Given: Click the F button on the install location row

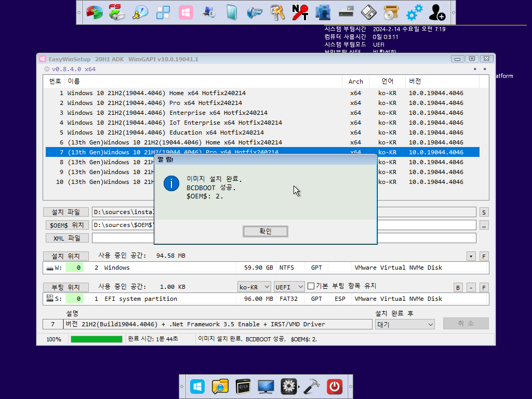Looking at the screenshot, I should point(484,257).
